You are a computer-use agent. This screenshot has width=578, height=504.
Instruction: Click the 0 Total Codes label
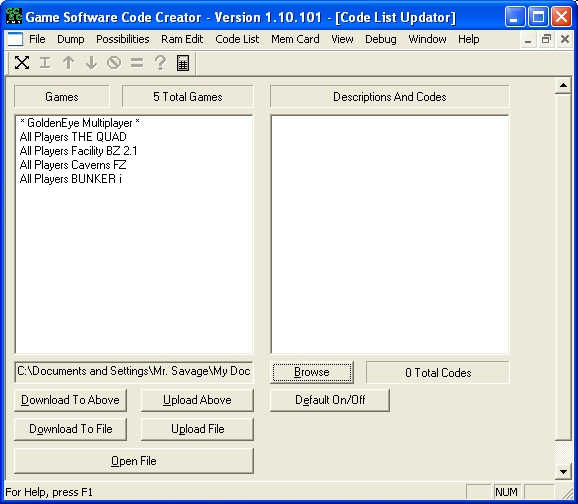pos(438,373)
